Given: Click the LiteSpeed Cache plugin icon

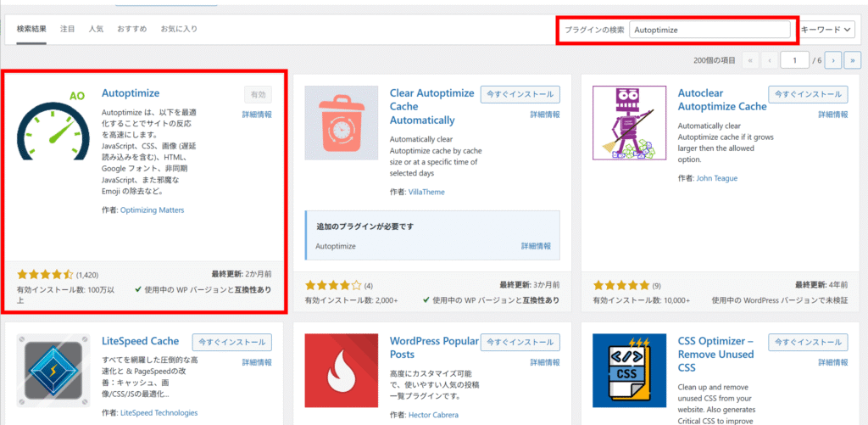Looking at the screenshot, I should 53,370.
